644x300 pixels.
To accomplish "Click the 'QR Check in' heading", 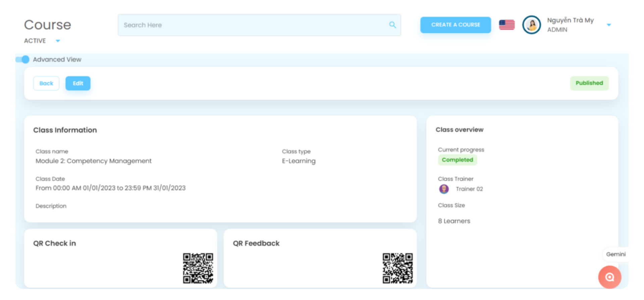I will tap(55, 243).
